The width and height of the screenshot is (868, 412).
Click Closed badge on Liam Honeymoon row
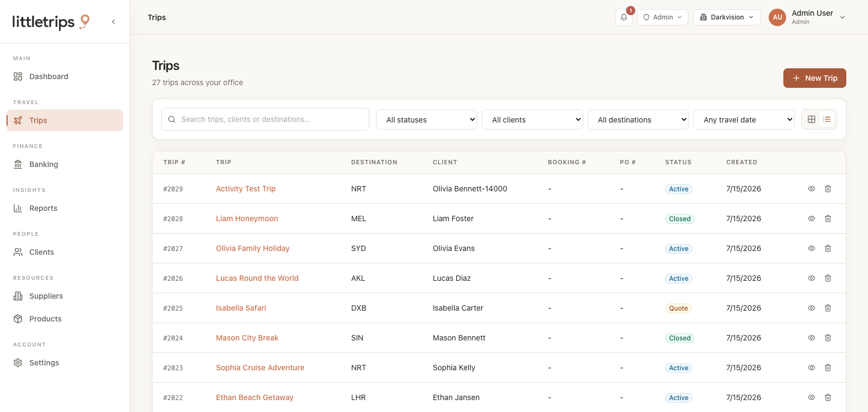[x=680, y=219]
